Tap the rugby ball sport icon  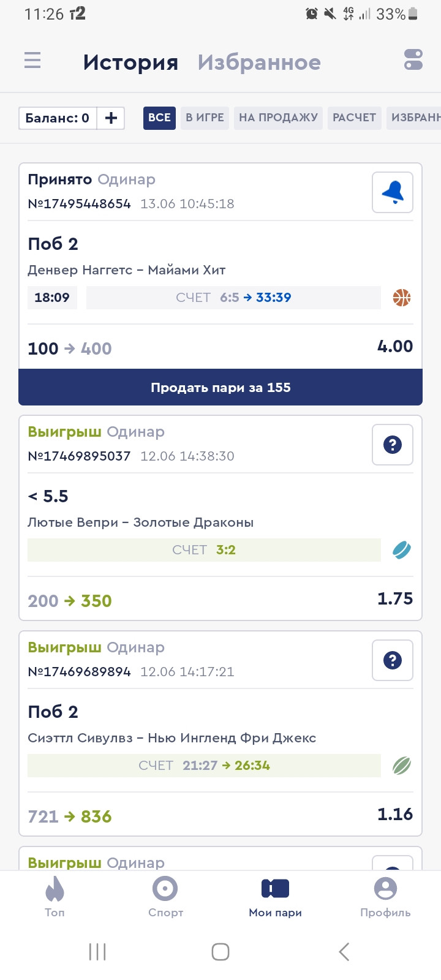[x=402, y=766]
